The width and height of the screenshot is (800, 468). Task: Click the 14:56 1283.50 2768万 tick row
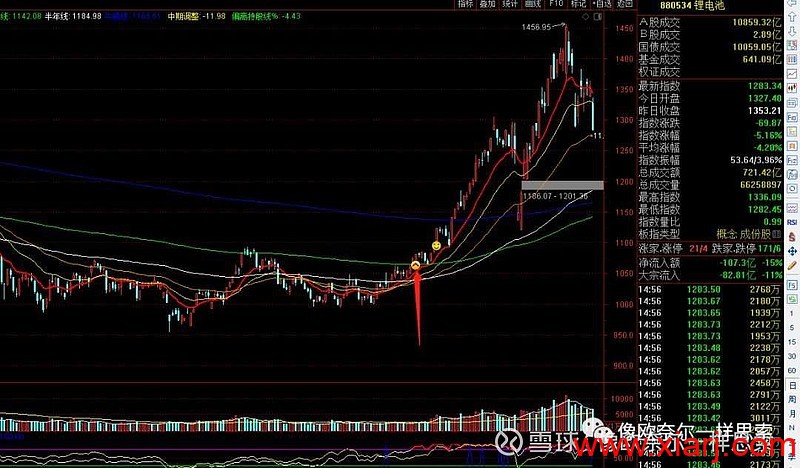pyautogui.click(x=710, y=289)
